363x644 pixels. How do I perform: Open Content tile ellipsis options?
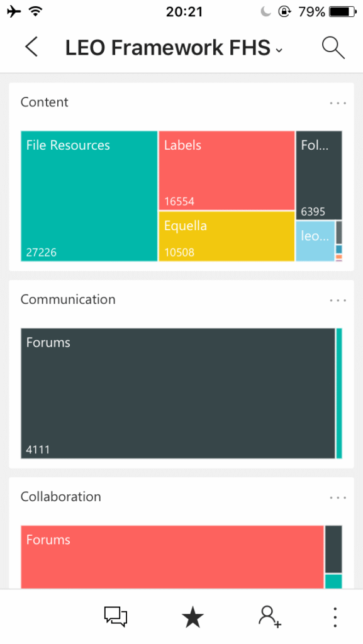(338, 103)
